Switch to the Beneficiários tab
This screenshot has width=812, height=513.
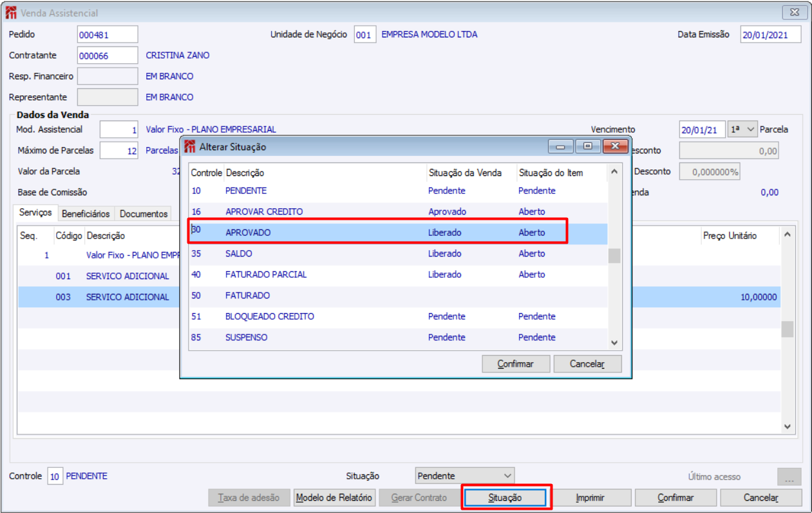[x=86, y=214]
